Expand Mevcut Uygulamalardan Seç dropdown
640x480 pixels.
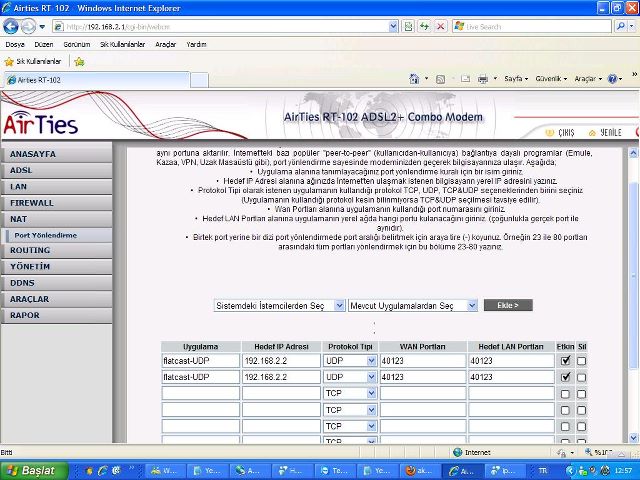pyautogui.click(x=413, y=306)
